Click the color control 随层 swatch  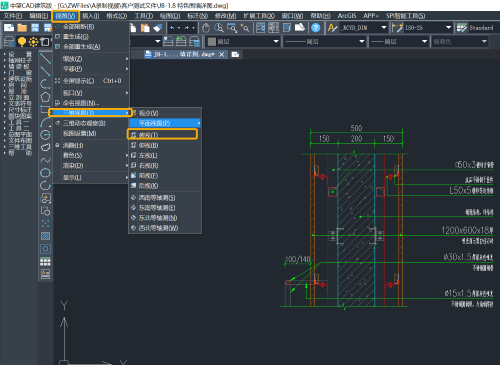pos(212,42)
